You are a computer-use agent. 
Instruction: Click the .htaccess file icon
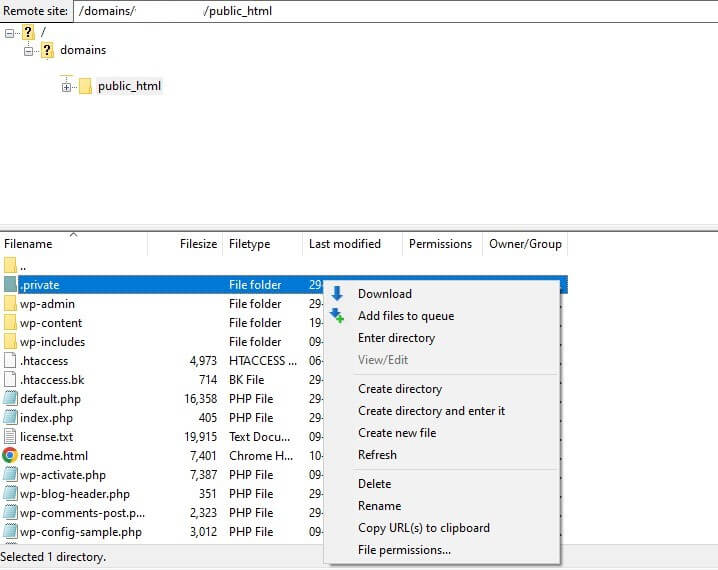[10, 361]
